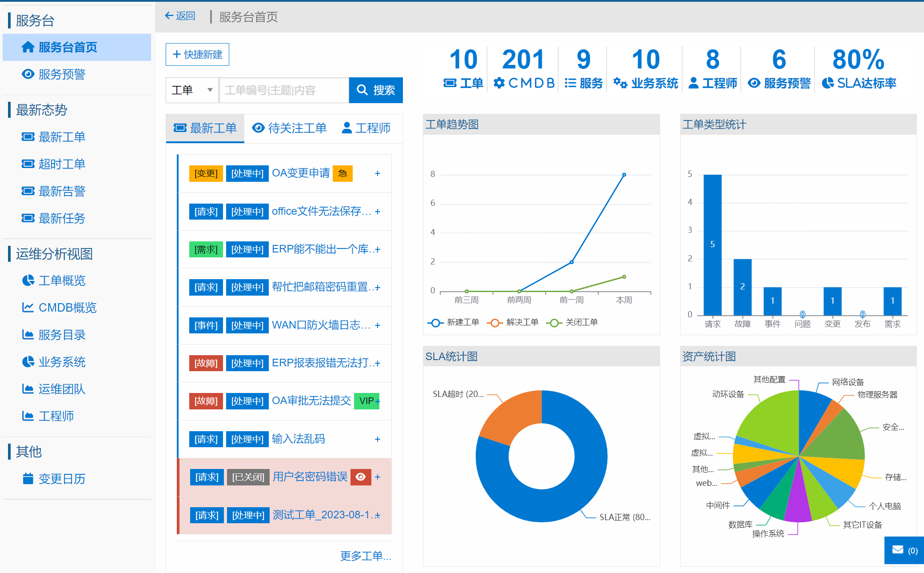The image size is (924, 573).
Task: Expand plus on 用户名密码错误 row
Action: [378, 477]
